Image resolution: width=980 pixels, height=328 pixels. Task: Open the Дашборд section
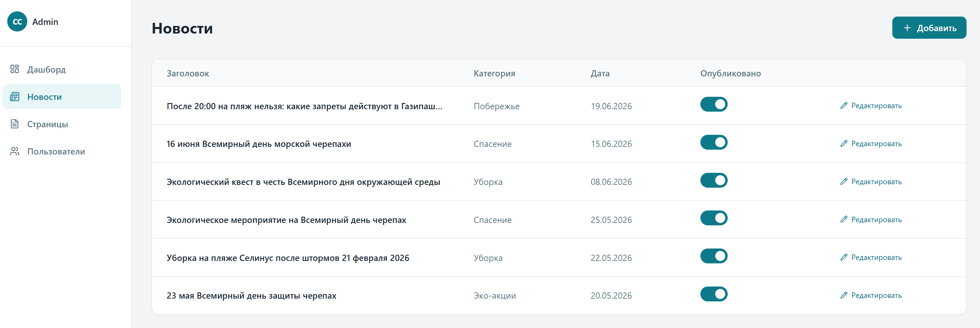pyautogui.click(x=62, y=69)
